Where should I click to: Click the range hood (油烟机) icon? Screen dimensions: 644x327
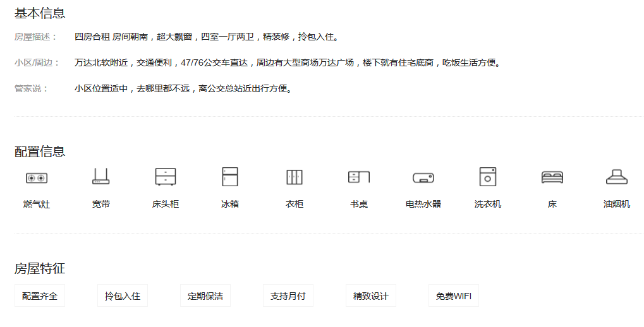[617, 177]
